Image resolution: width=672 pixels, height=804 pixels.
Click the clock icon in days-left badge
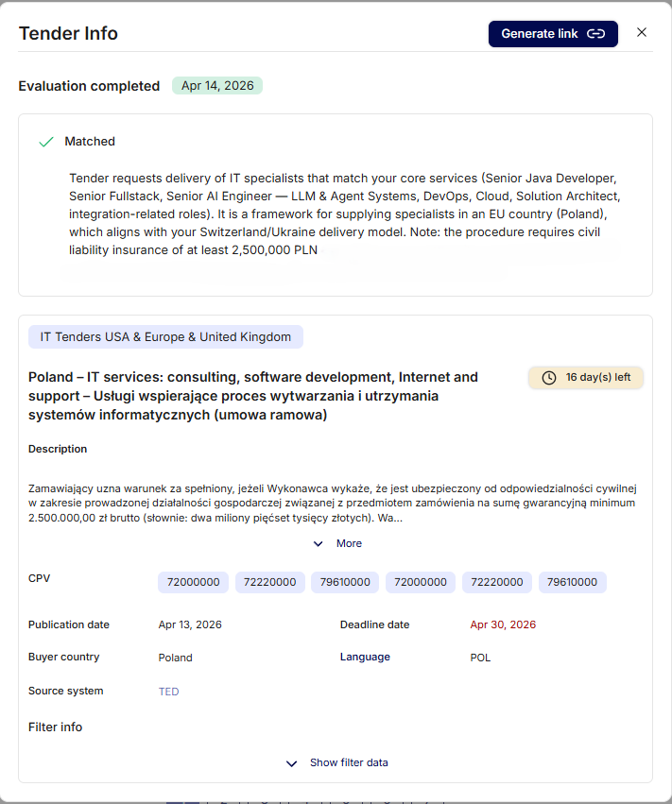[549, 378]
